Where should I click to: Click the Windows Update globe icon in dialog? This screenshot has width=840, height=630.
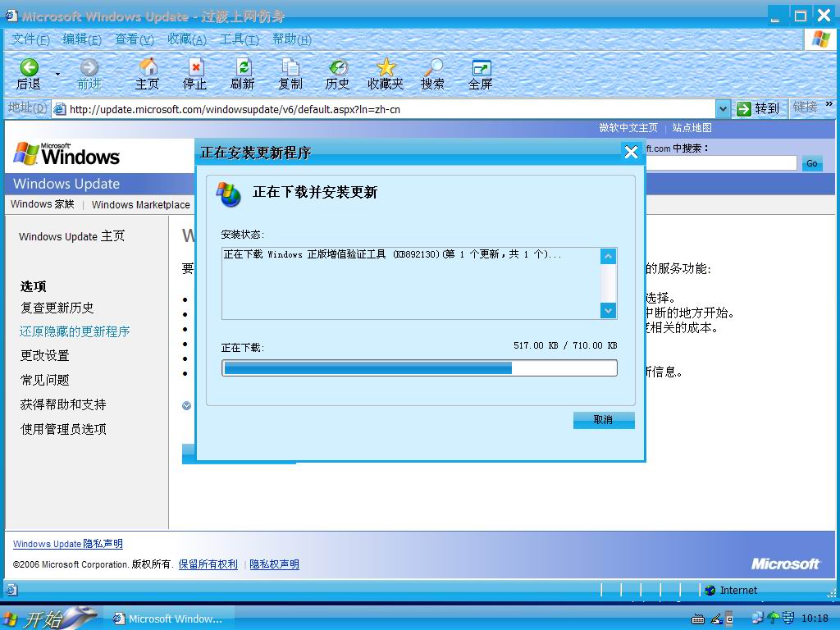pyautogui.click(x=229, y=194)
